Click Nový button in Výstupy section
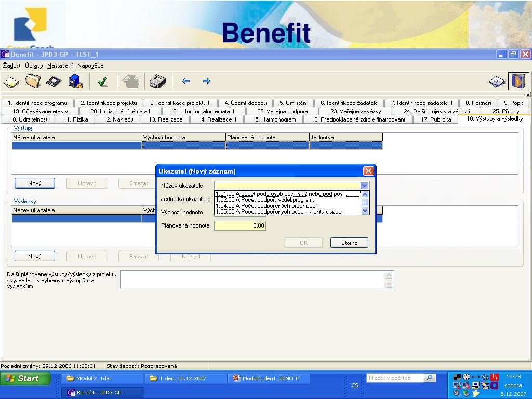This screenshot has height=399, width=532. click(35, 183)
